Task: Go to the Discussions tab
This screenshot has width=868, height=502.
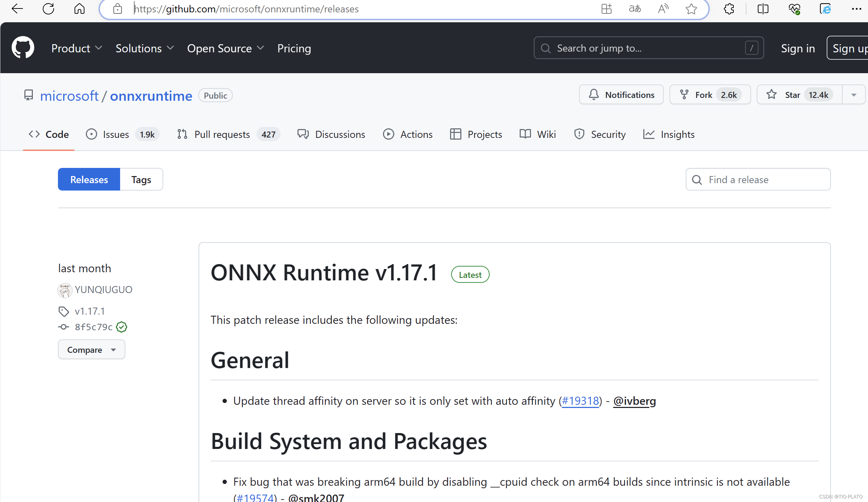Action: click(x=331, y=134)
